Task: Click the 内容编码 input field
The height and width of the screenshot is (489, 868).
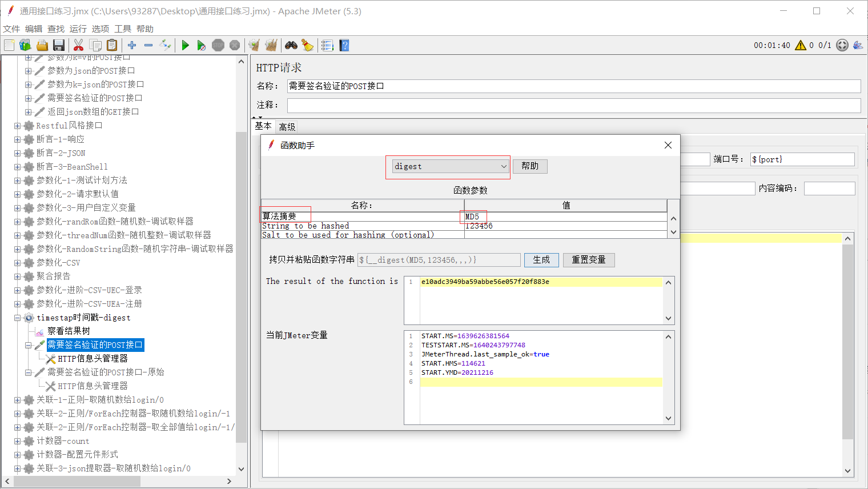Action: click(x=830, y=188)
